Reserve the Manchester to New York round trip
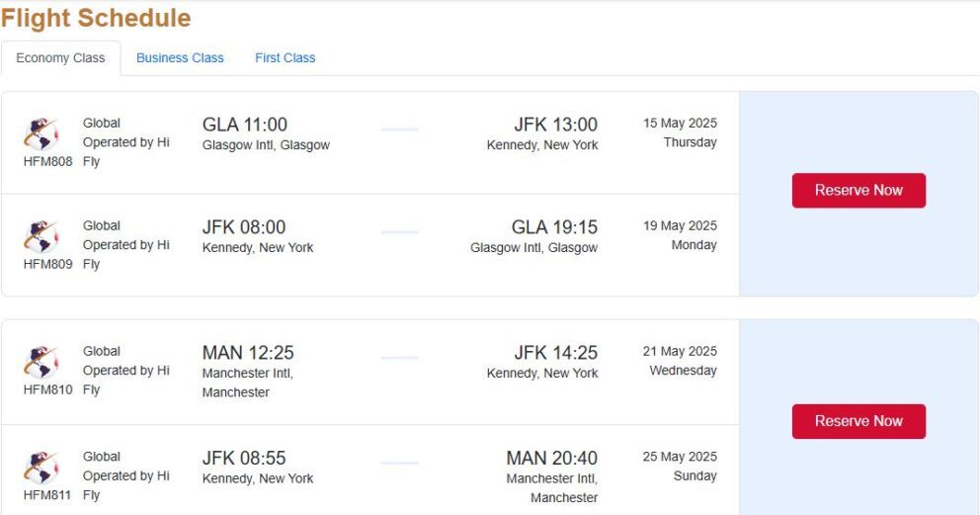 858,421
